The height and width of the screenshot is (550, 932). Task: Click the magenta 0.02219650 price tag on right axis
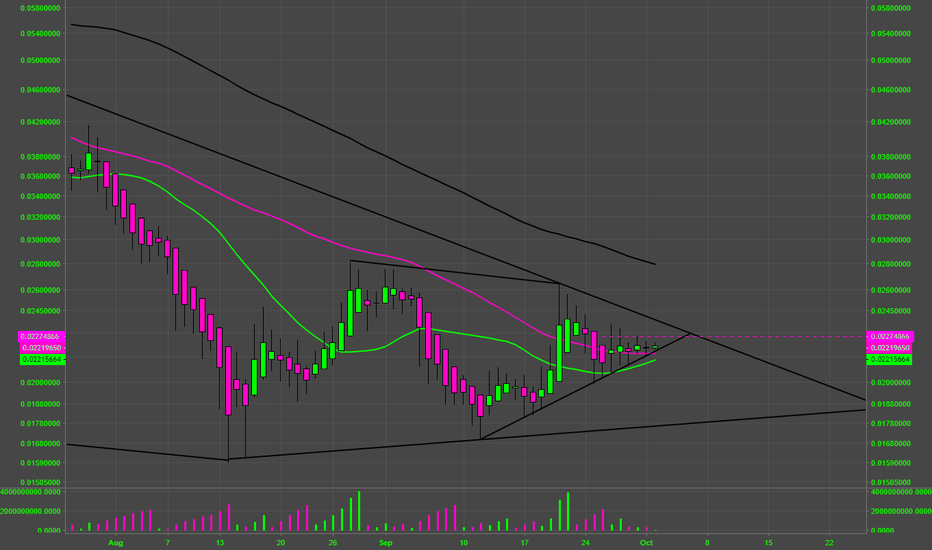coord(890,348)
